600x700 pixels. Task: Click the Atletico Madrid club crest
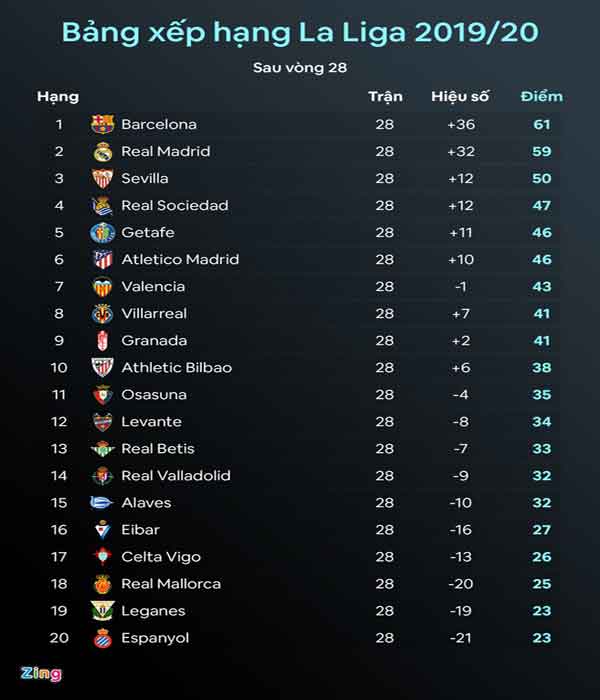tap(102, 260)
